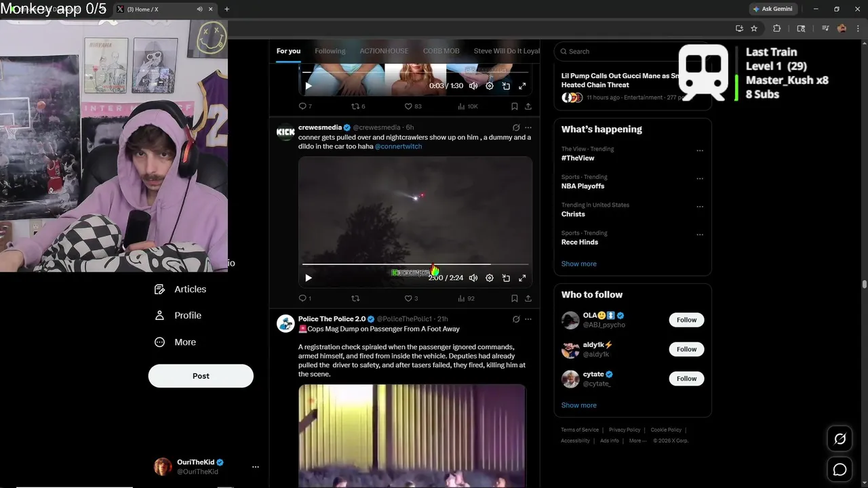Show more in Who to follow
868x488 pixels.
[579, 405]
